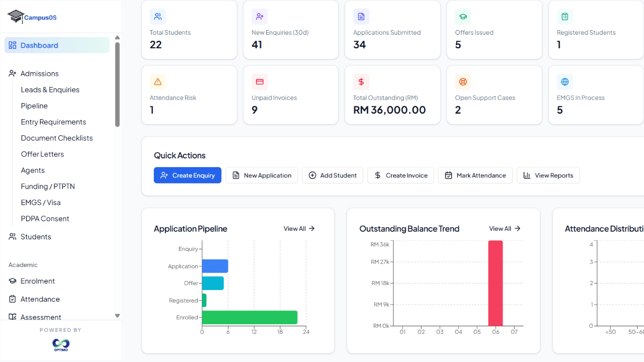Viewport: 644px width, 362px height.
Task: Select Dashboard in the sidebar
Action: coord(57,45)
